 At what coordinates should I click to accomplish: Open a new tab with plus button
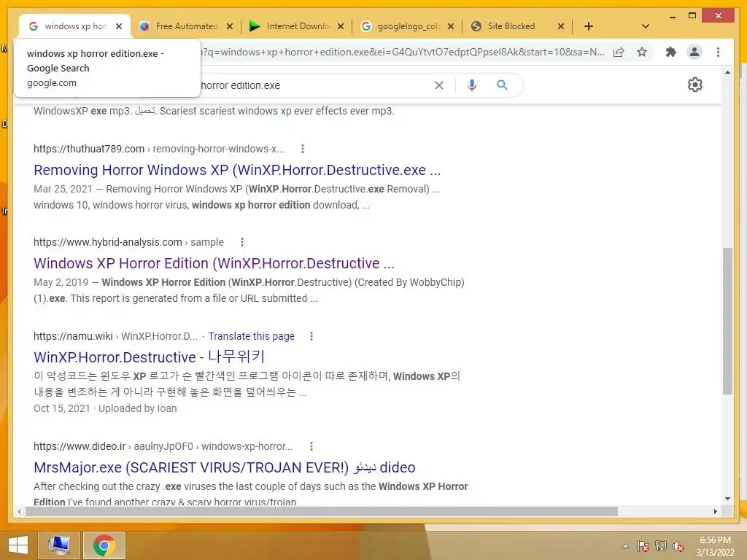(589, 26)
